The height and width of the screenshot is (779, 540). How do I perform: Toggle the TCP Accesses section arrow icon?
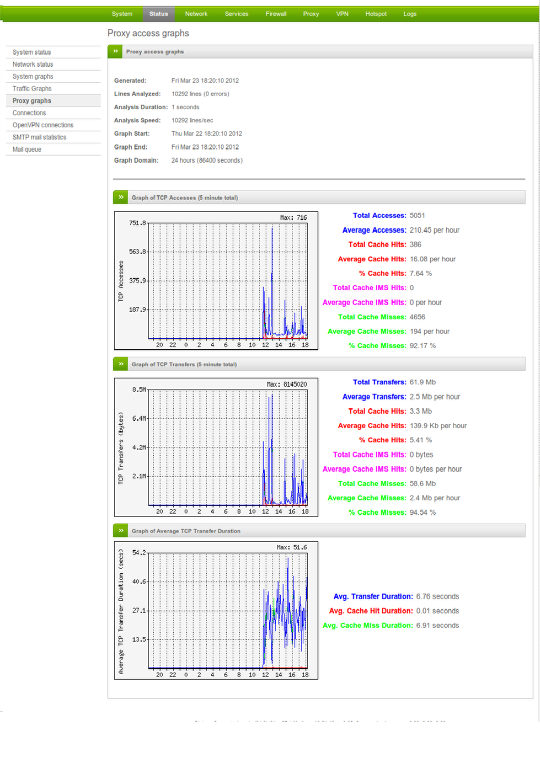click(x=121, y=197)
